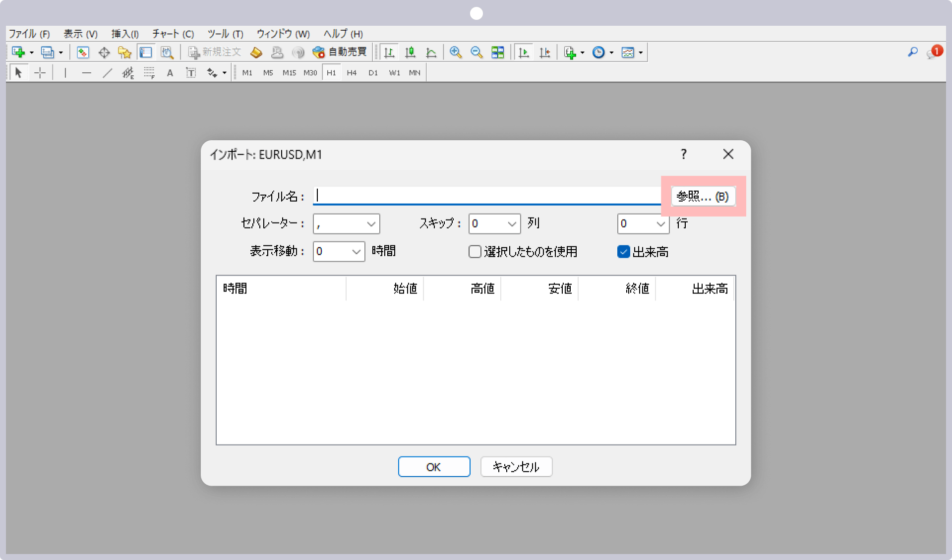This screenshot has height=560, width=952.
Task: Click the 新規注文 new order button
Action: click(215, 52)
